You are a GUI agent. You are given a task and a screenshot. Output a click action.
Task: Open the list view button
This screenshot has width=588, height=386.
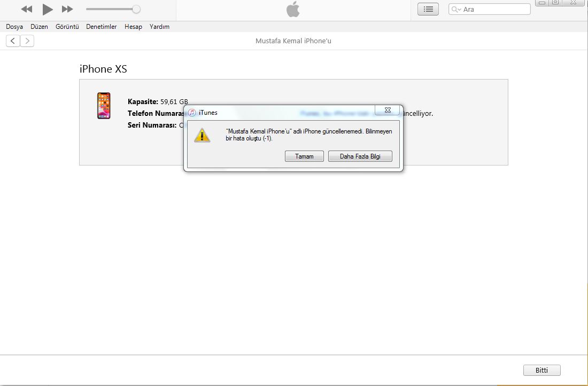[x=428, y=10]
